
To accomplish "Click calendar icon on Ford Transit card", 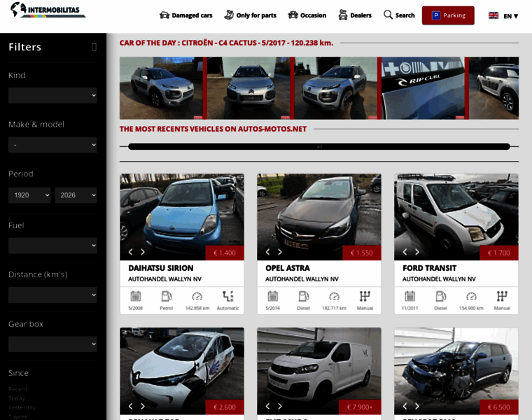I will 410,296.
